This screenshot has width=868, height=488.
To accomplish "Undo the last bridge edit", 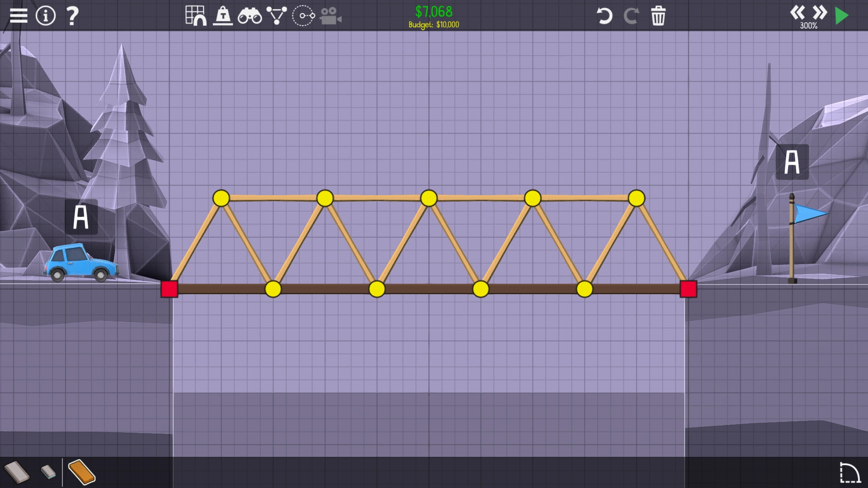I will [x=604, y=16].
